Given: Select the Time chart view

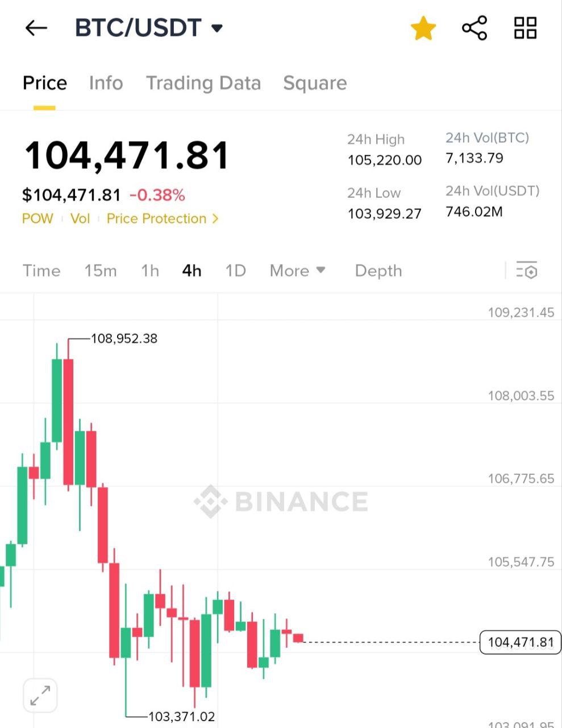Looking at the screenshot, I should click(41, 271).
